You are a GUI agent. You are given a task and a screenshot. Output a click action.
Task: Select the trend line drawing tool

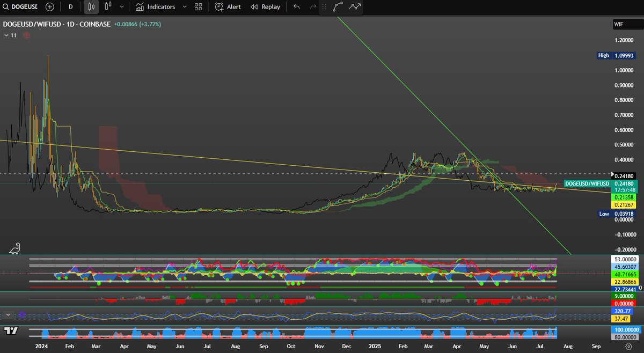tap(338, 7)
